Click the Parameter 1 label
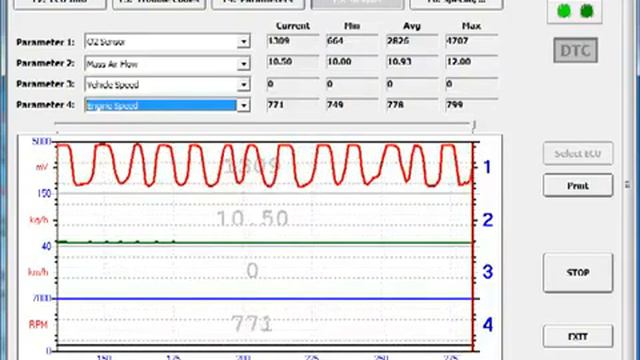Viewport: 640px width, 360px height. pyautogui.click(x=45, y=42)
